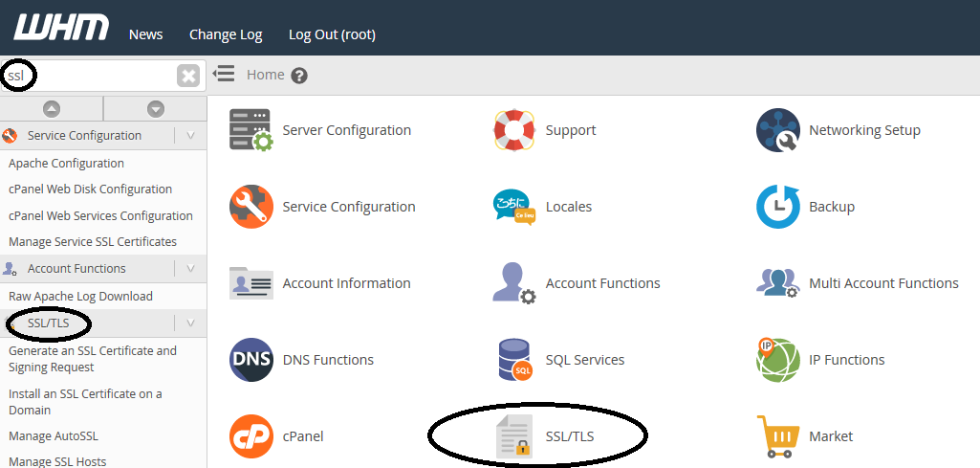This screenshot has height=468, width=980.
Task: Collapse the SSL/TLS sidebar chevron
Action: tap(190, 323)
